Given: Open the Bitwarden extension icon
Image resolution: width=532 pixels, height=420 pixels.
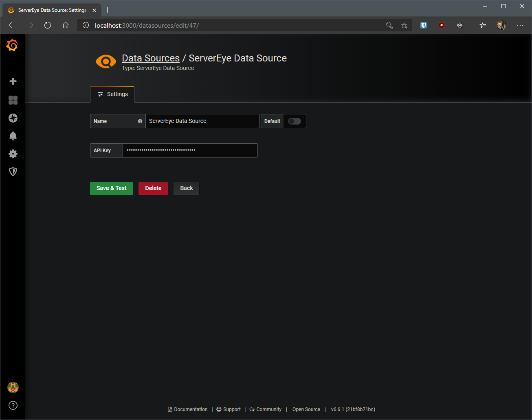Looking at the screenshot, I should tap(424, 25).
